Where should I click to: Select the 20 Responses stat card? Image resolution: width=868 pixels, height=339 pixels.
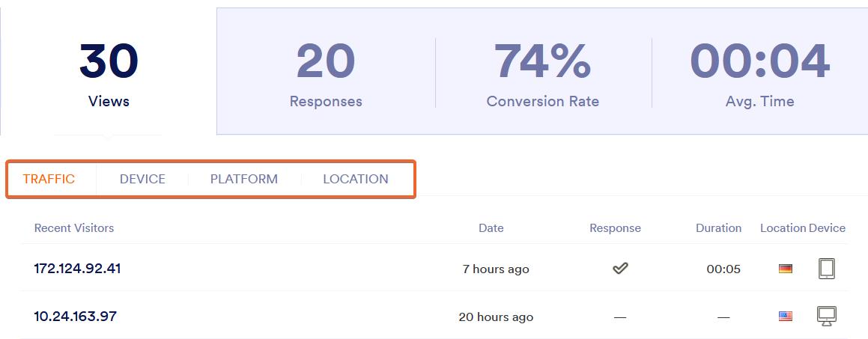326,73
